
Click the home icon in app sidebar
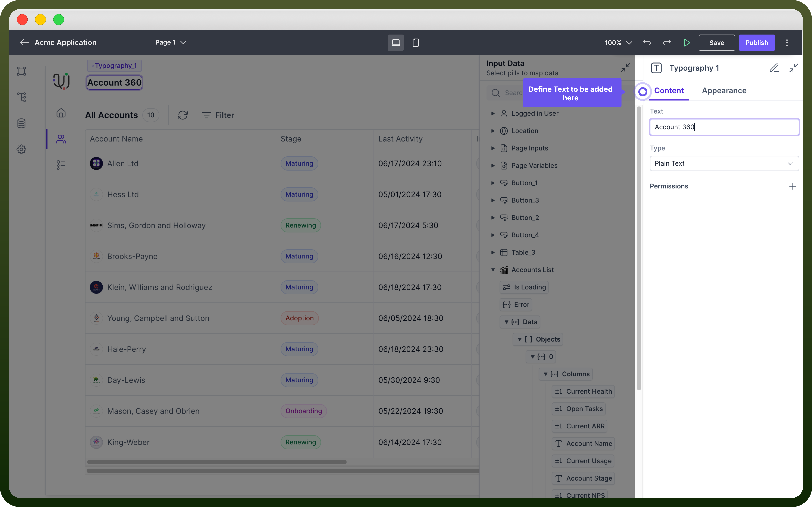[x=61, y=113]
